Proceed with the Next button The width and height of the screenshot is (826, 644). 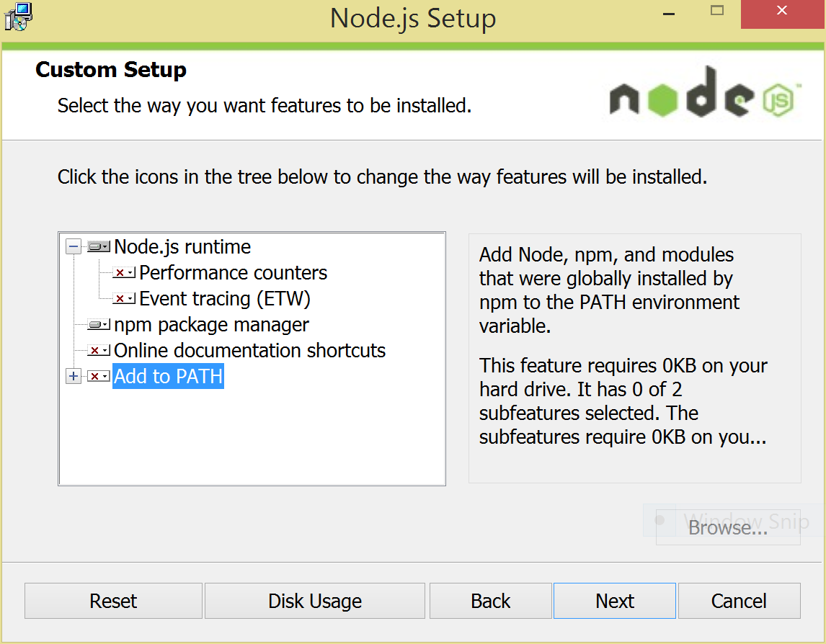tap(615, 600)
